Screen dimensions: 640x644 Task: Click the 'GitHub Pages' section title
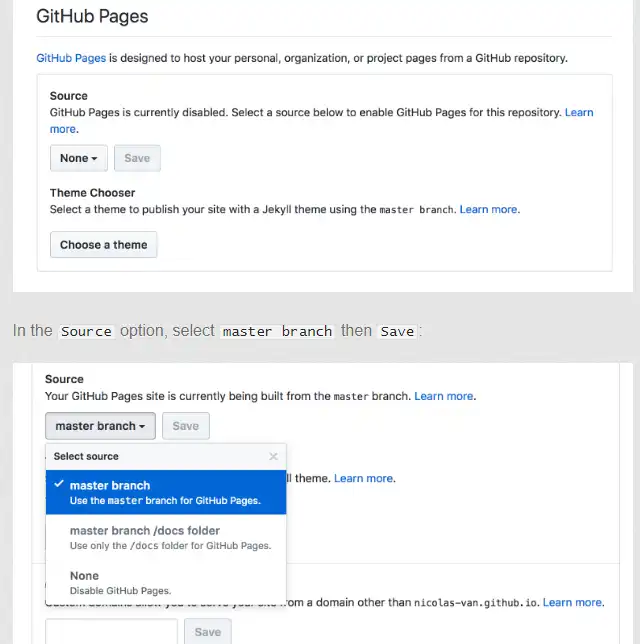point(92,16)
